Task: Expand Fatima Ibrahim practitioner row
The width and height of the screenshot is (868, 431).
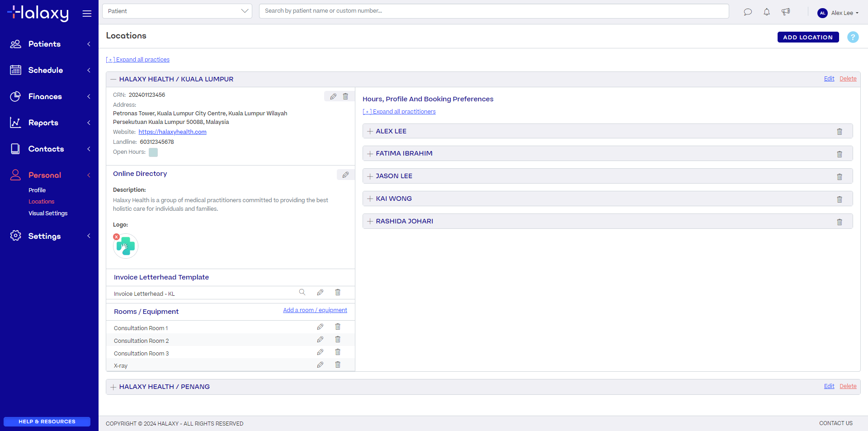Action: click(x=370, y=154)
